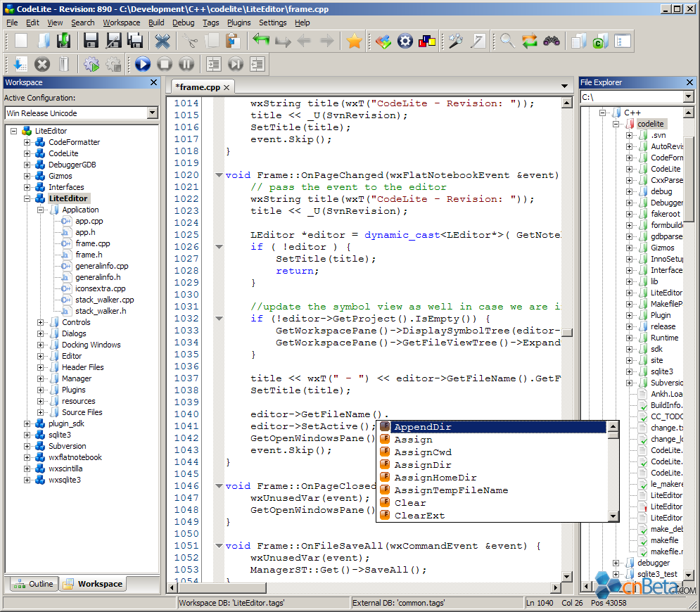The width and height of the screenshot is (700, 612).
Task: Click the File Explorer scrollbar down arrow
Action: [x=689, y=575]
